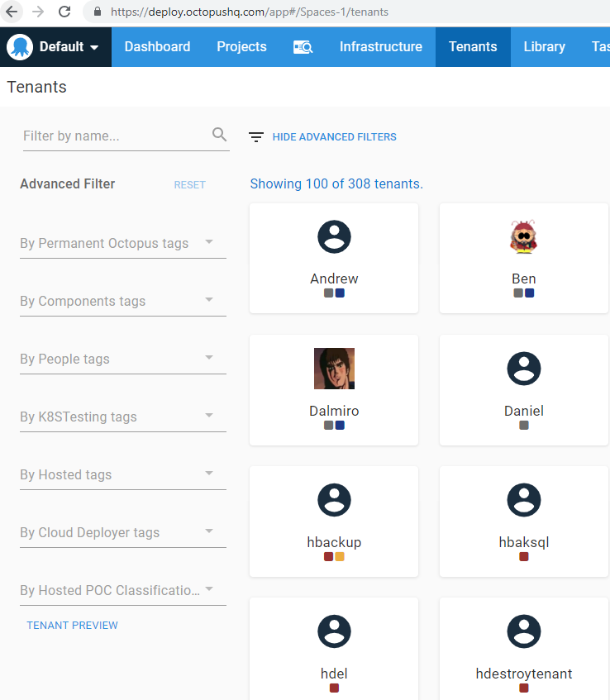
Task: Open the By Cloud Deployer tags dropdown
Action: (x=123, y=532)
